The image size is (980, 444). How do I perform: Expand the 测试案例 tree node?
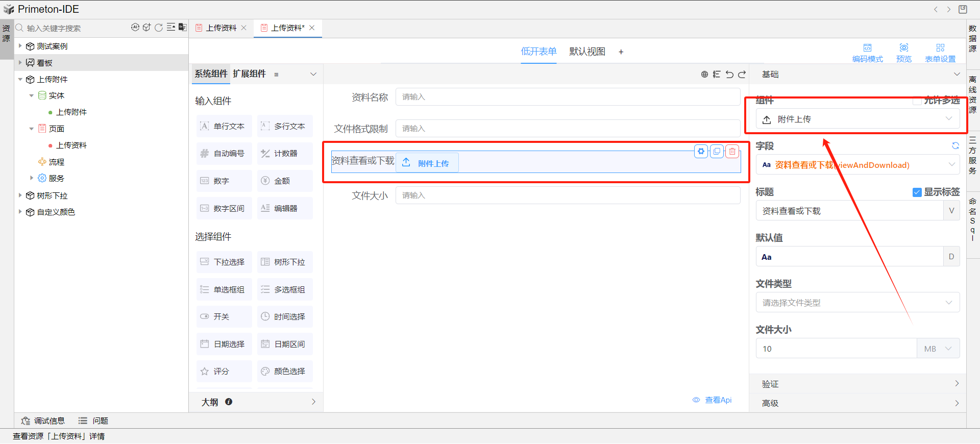(x=20, y=46)
